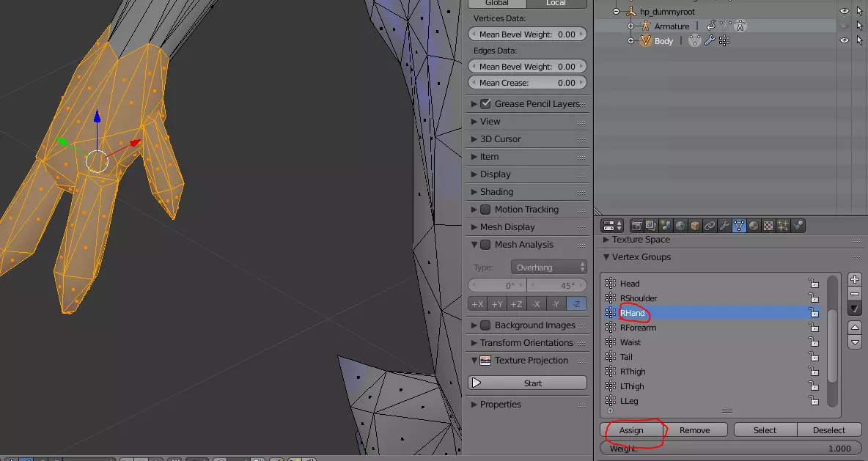Image resolution: width=868 pixels, height=461 pixels.
Task: Click the Body modifiers wrench icon in outliner
Action: (709, 40)
